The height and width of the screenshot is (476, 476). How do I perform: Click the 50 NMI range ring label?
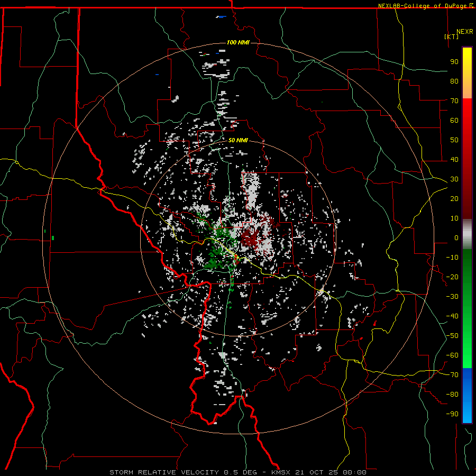pyautogui.click(x=238, y=140)
